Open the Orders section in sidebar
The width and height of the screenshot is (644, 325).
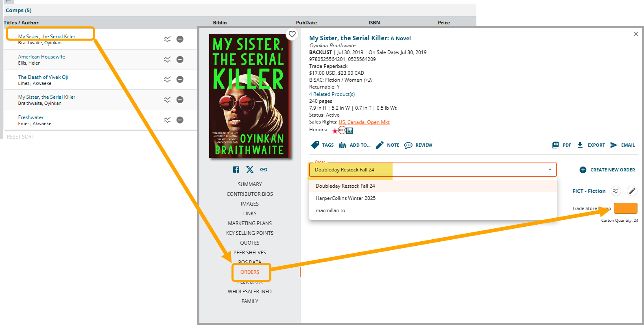pos(250,272)
